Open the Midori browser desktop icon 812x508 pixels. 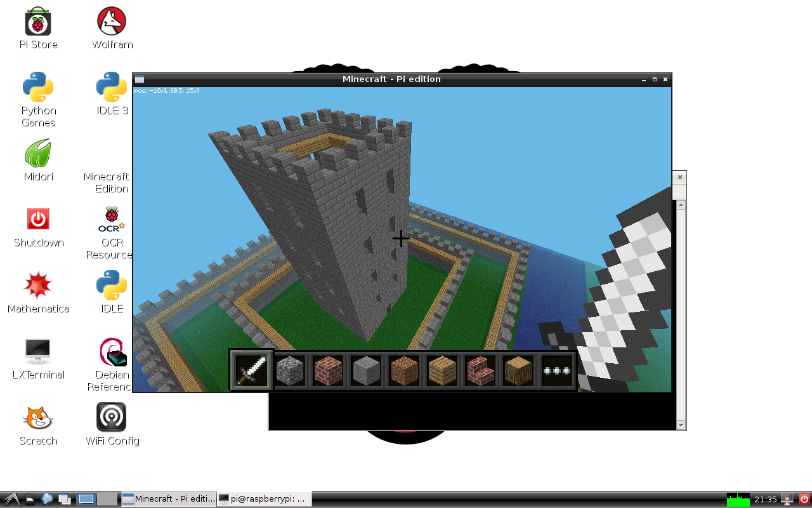click(38, 160)
